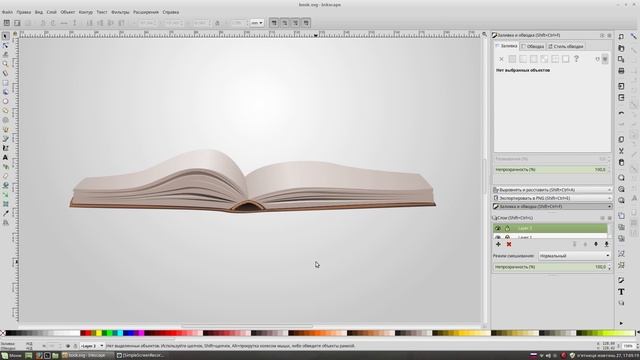This screenshot has width=640, height=360.
Task: Select the Bezier pen tool
Action: click(x=5, y=139)
